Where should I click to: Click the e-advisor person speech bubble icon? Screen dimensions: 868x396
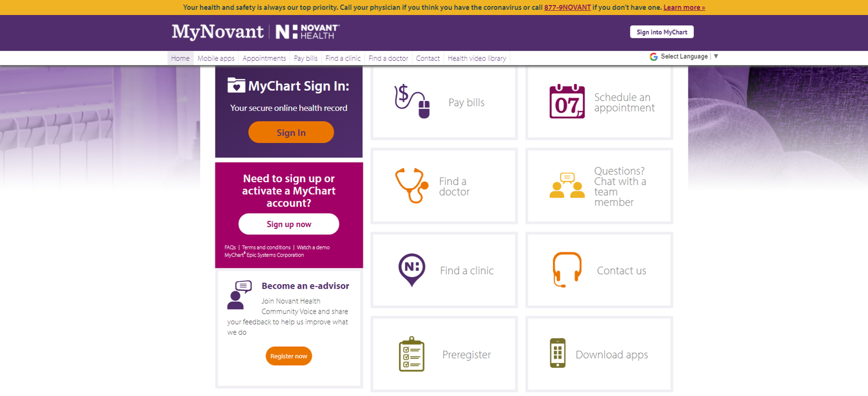239,295
